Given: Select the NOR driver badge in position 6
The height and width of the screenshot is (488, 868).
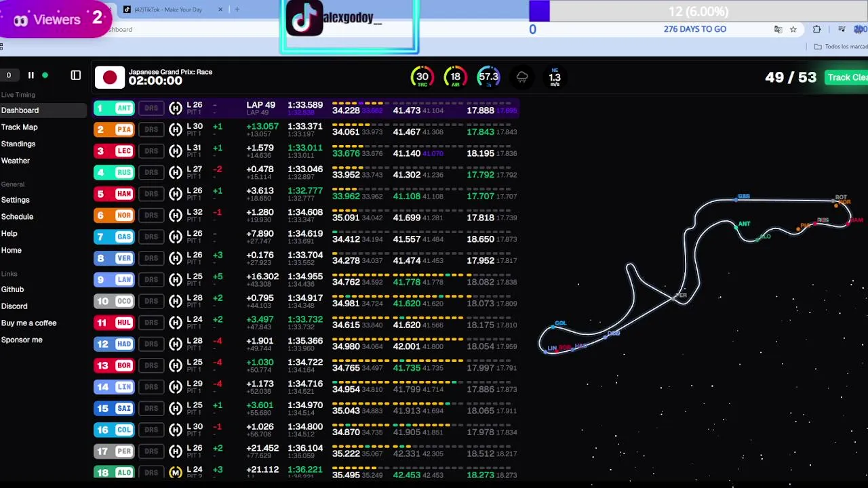Looking at the screenshot, I should [115, 216].
